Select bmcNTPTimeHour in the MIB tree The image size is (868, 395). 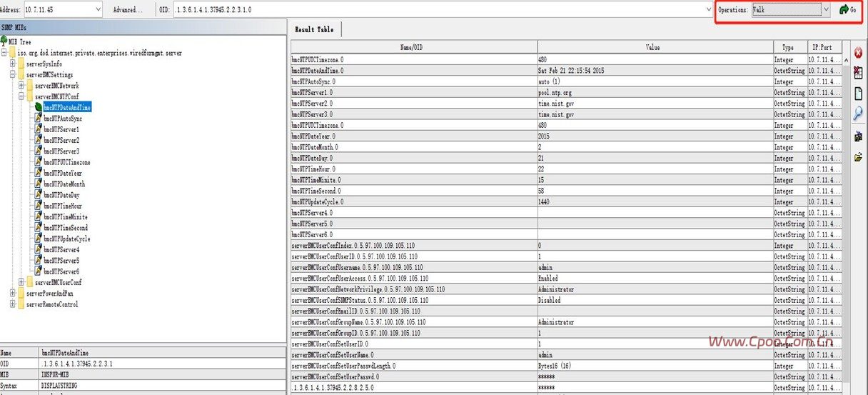point(63,206)
